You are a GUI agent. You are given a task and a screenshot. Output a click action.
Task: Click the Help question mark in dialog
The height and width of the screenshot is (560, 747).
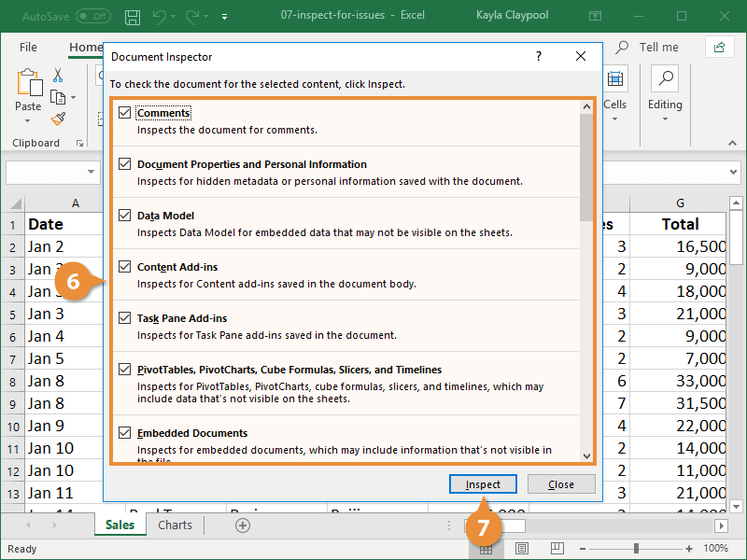coord(538,57)
